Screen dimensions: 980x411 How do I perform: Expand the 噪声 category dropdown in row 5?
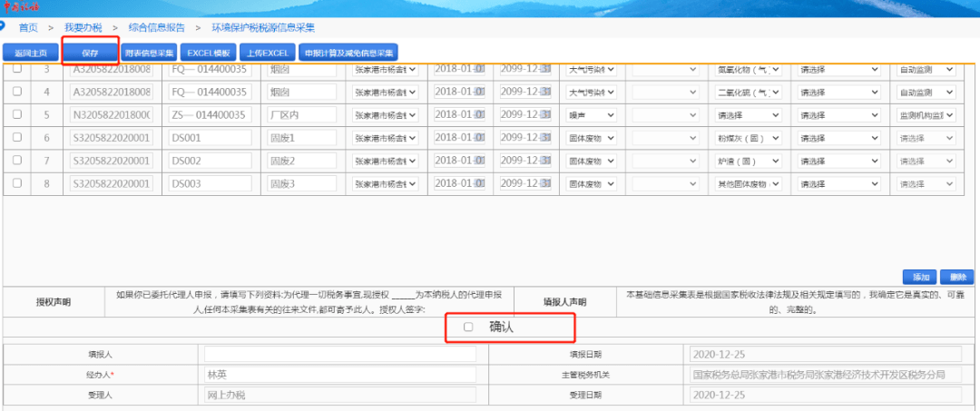tap(592, 115)
